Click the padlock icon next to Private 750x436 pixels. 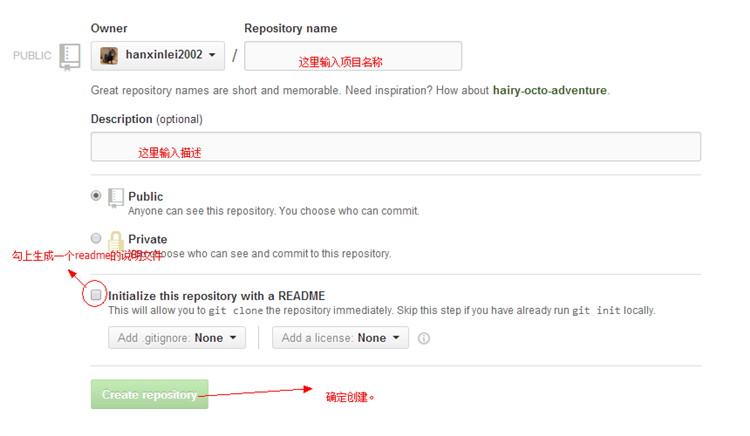coord(116,240)
